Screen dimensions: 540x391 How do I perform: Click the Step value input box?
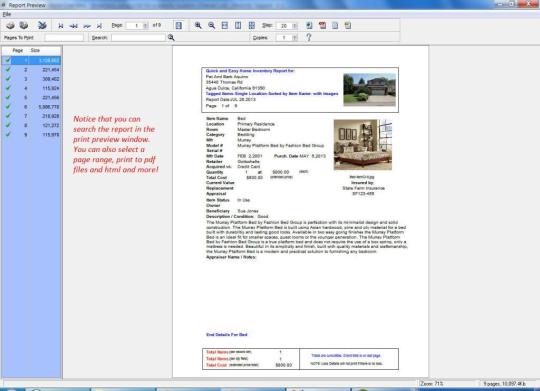(x=284, y=25)
